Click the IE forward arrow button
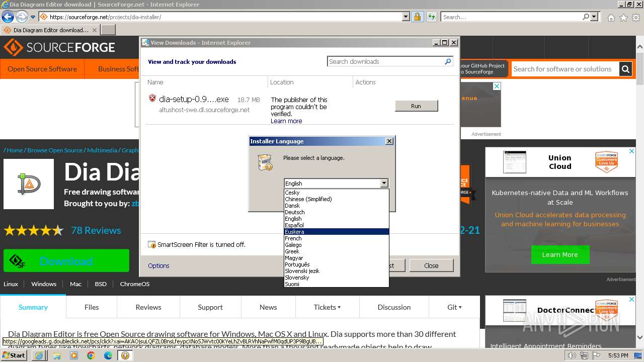The height and width of the screenshot is (362, 644). click(22, 17)
